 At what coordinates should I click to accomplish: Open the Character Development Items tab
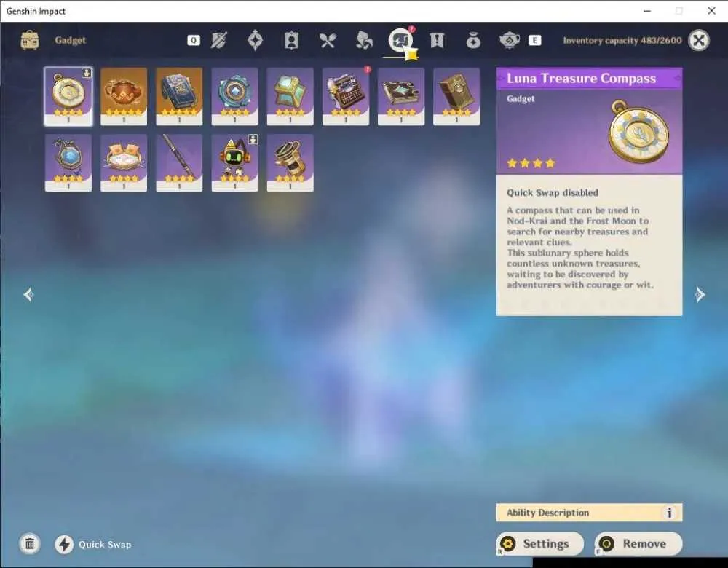point(291,40)
